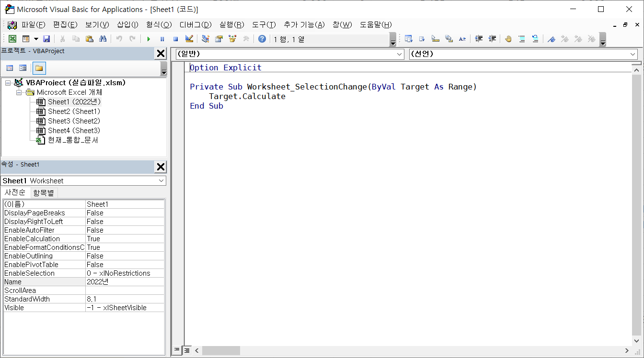Click the List Constants icon
644x358 pixels.
(x=422, y=39)
